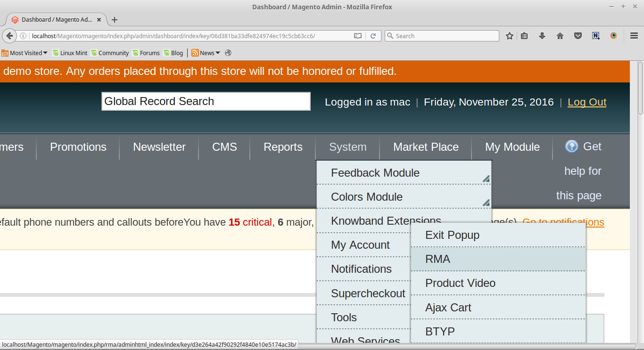Viewport: 644px width, 350px height.
Task: Click the URL address bar
Action: pyautogui.click(x=190, y=36)
